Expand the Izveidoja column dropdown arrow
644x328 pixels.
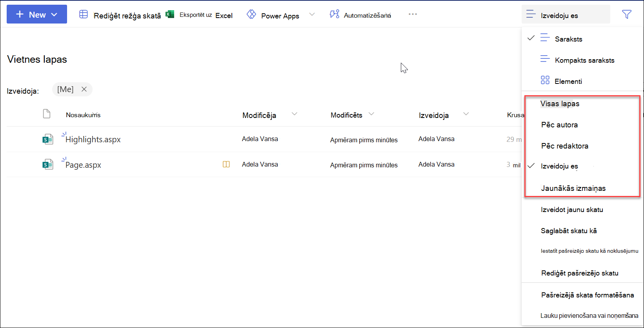pyautogui.click(x=466, y=114)
